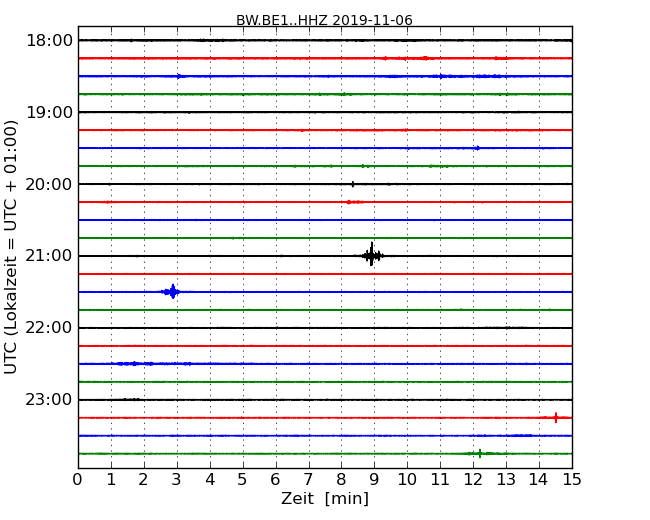Click the blue blip near minute 12 on 19:30 trace
This screenshot has height=520, width=650.
(x=477, y=148)
